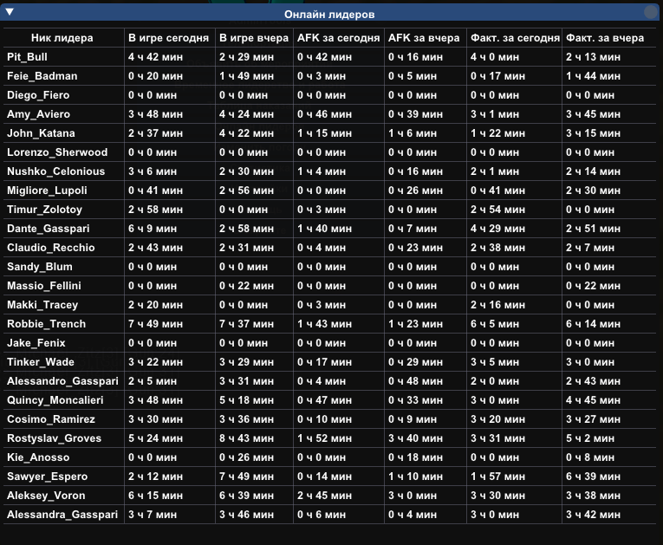
Task: Click the В игре вчера column header
Action: [x=254, y=38]
